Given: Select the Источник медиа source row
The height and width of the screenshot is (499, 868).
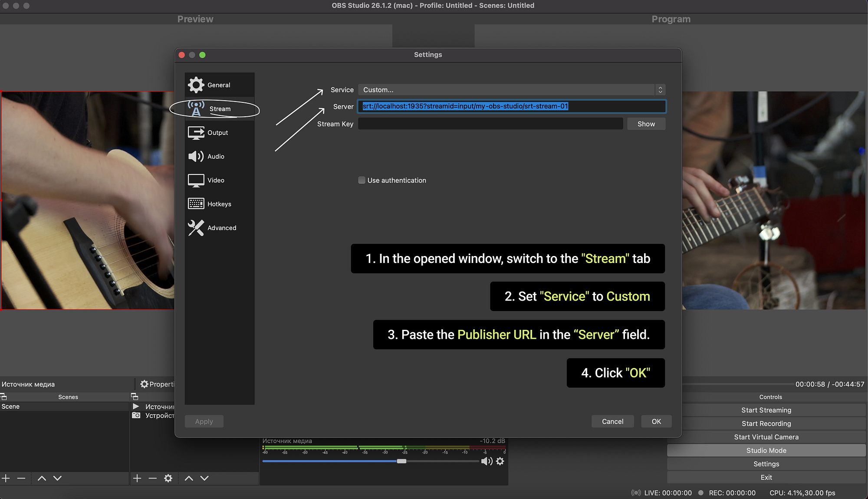Looking at the screenshot, I should coord(153,407).
